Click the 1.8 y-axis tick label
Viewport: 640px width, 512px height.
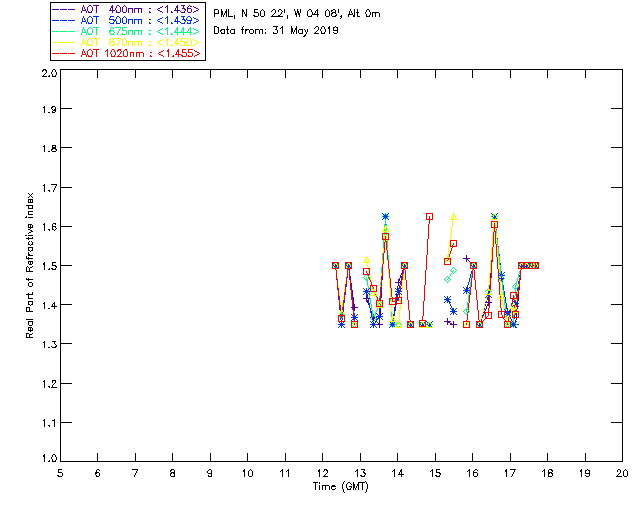pos(49,148)
